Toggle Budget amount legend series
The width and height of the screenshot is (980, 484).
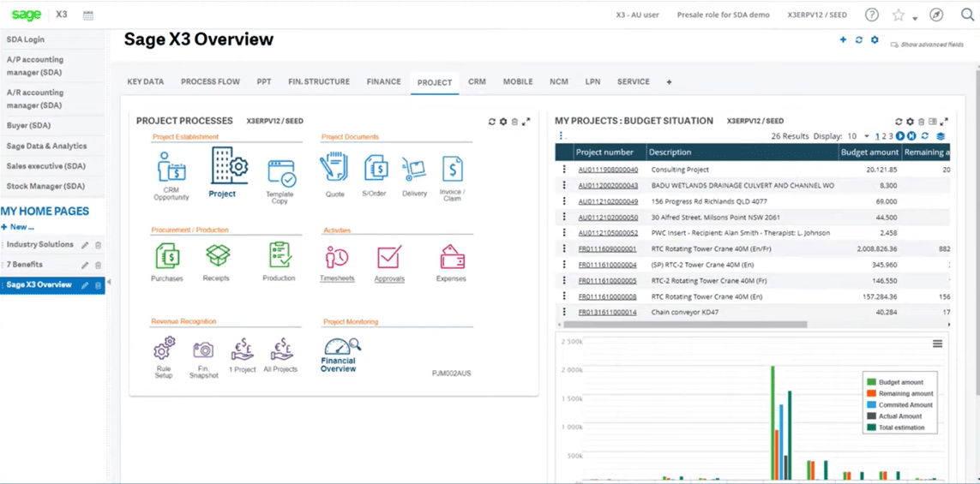(895, 382)
